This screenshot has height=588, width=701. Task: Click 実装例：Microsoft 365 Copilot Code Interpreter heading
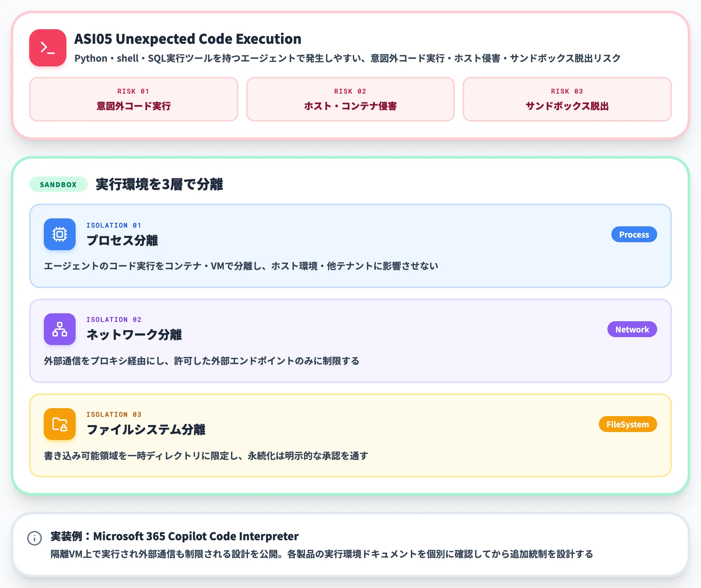175,536
